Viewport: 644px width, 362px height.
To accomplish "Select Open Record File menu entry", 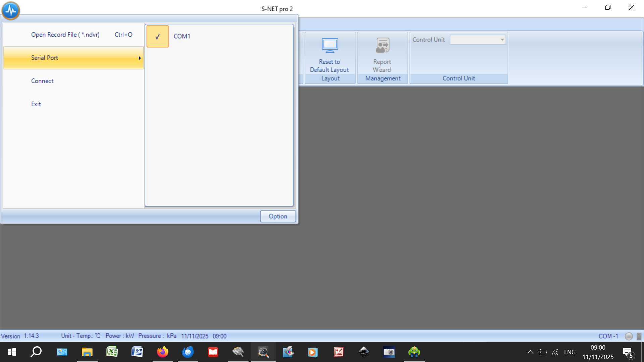I will [65, 35].
